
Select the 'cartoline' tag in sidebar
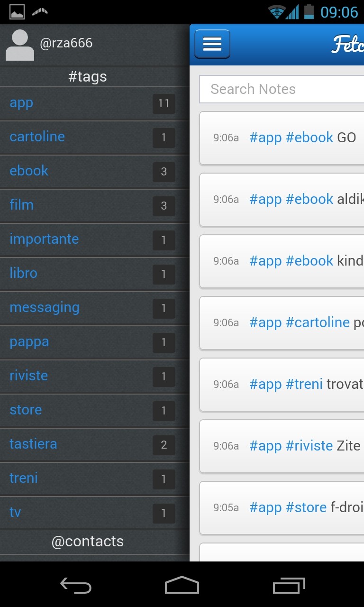(x=37, y=137)
